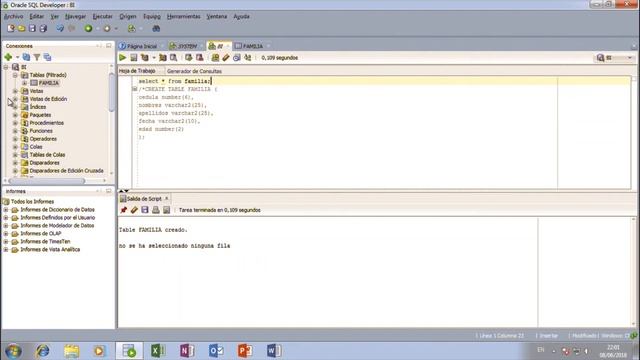This screenshot has width=640, height=360.
Task: Expand Informes de Diccionario de Datos
Action: (x=6, y=210)
